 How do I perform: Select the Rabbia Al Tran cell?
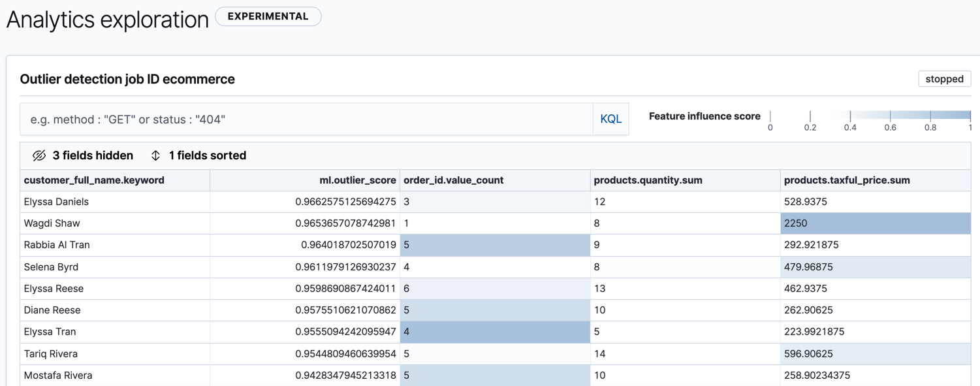pyautogui.click(x=115, y=245)
